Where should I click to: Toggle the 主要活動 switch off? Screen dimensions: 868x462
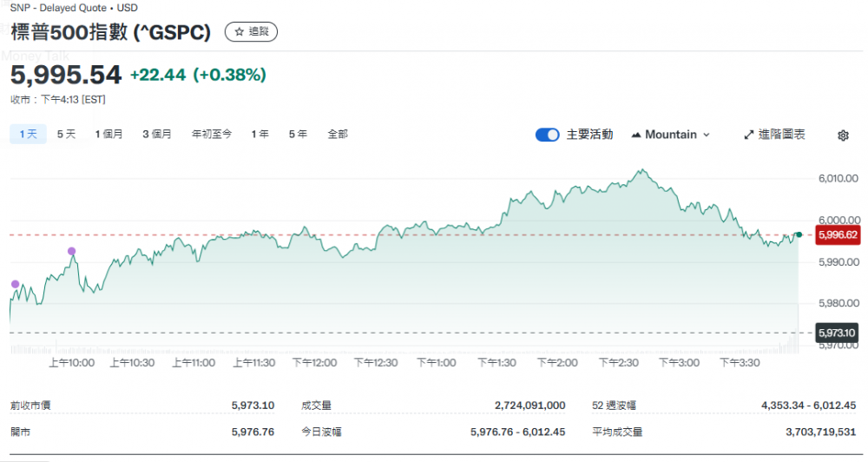coord(547,135)
